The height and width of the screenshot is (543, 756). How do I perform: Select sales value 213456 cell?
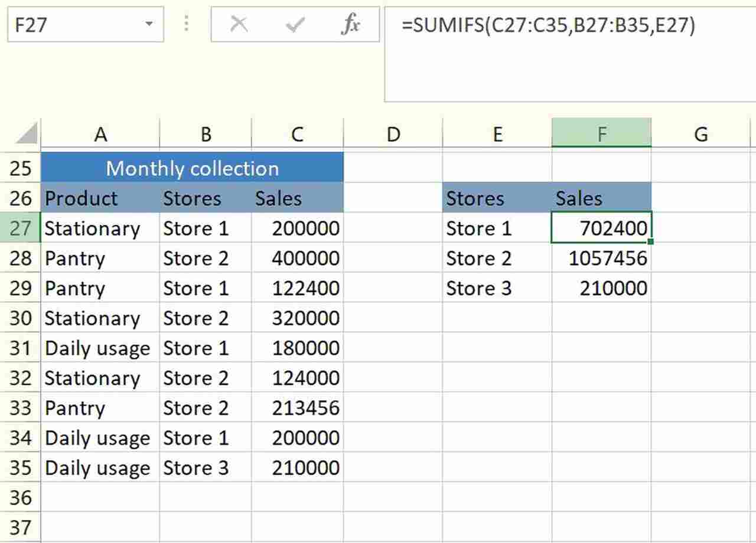[297, 408]
